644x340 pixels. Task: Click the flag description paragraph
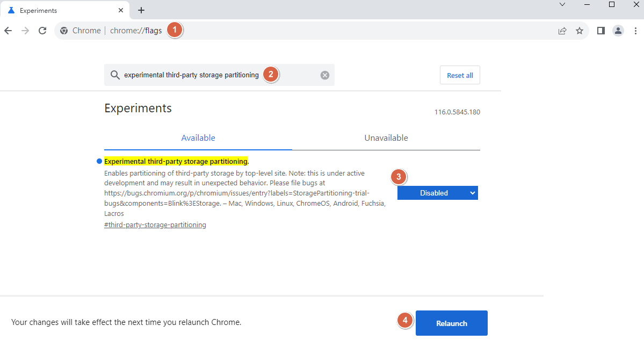point(245,193)
